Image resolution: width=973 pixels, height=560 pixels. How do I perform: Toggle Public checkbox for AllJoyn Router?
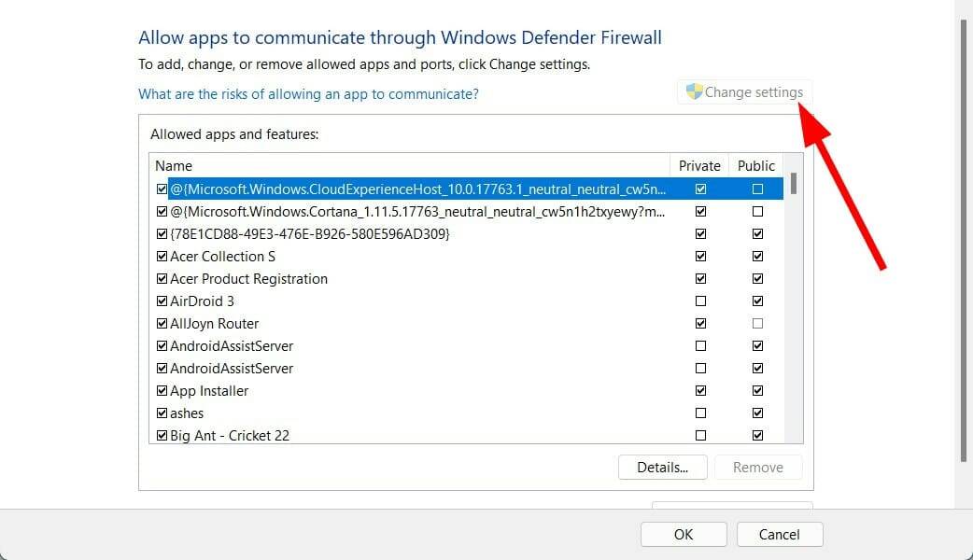click(757, 323)
